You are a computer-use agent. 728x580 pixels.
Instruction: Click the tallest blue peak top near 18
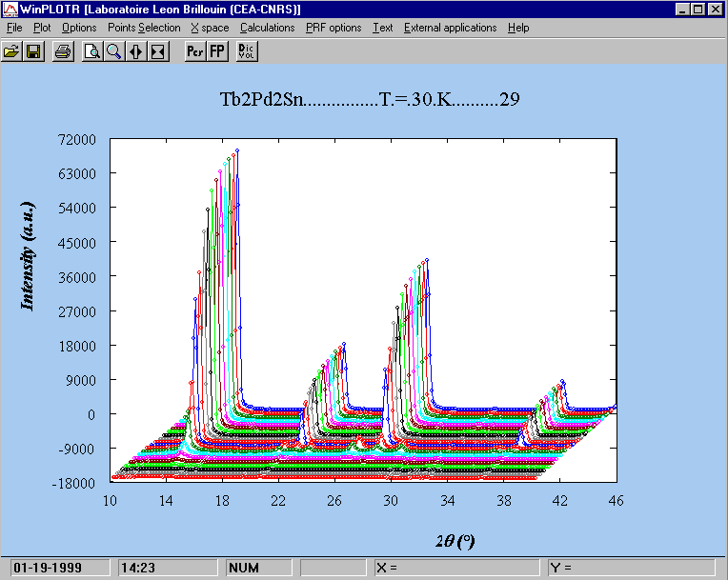(237, 150)
